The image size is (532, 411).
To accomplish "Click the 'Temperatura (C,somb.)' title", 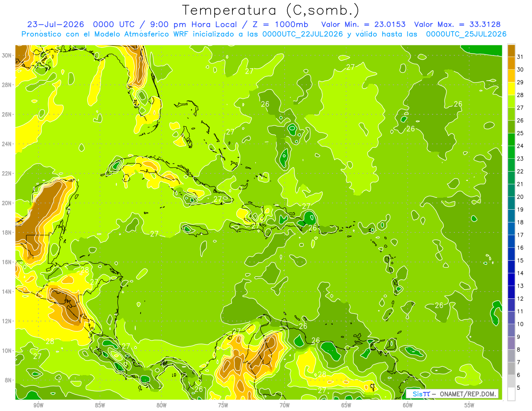I will (x=271, y=10).
